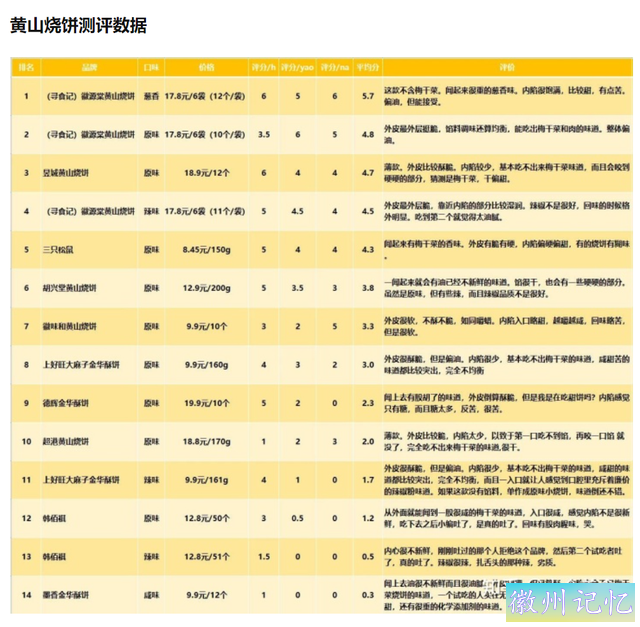
Task: Select the price cell "12.8元/51个"
Action: point(207,557)
